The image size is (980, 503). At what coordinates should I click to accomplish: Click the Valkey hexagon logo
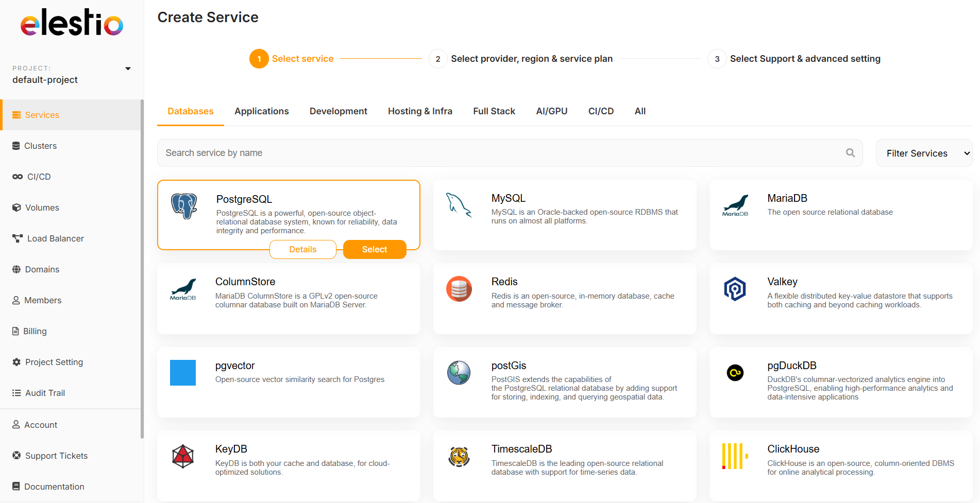[735, 289]
